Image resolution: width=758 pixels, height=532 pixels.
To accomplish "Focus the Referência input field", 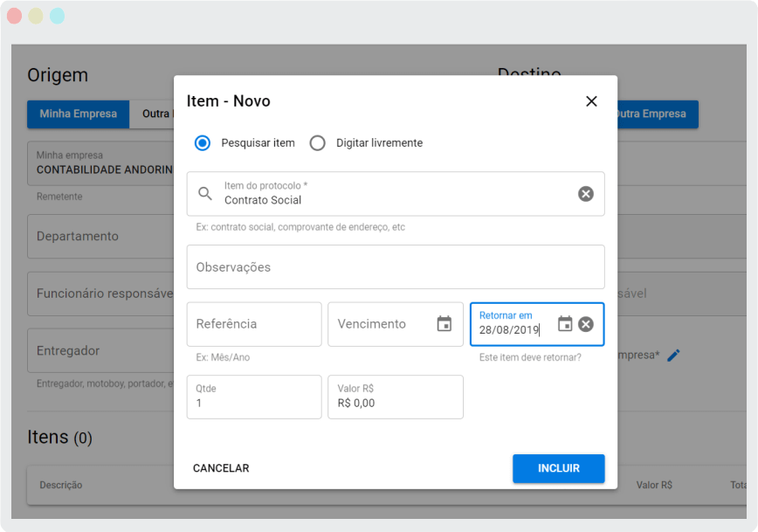I will point(253,323).
